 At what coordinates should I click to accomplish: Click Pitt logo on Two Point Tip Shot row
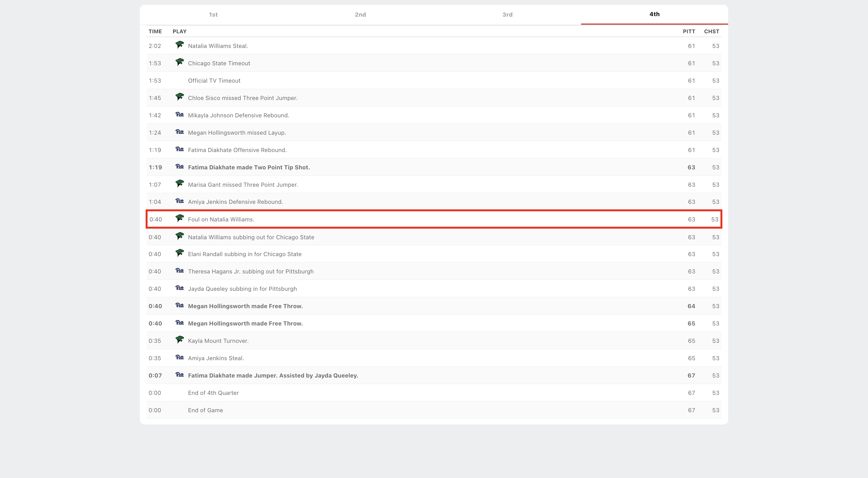click(180, 167)
